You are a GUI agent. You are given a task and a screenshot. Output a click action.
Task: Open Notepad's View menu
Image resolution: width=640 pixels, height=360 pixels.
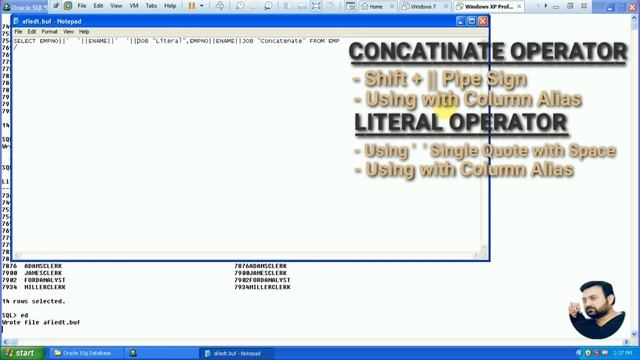(x=68, y=31)
